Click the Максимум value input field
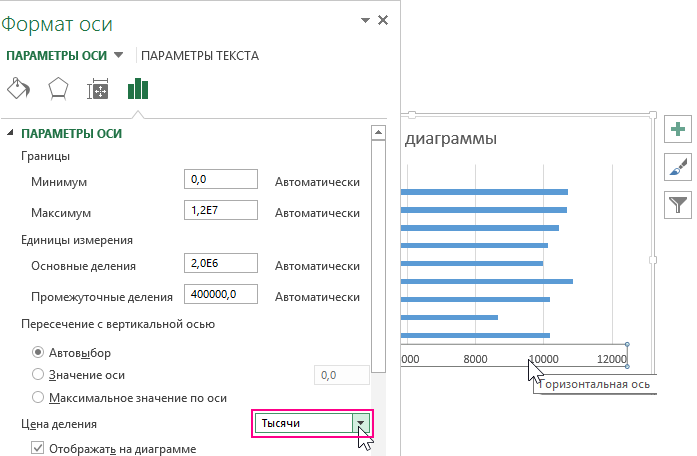Screen dimensions: 697x456 click(221, 211)
